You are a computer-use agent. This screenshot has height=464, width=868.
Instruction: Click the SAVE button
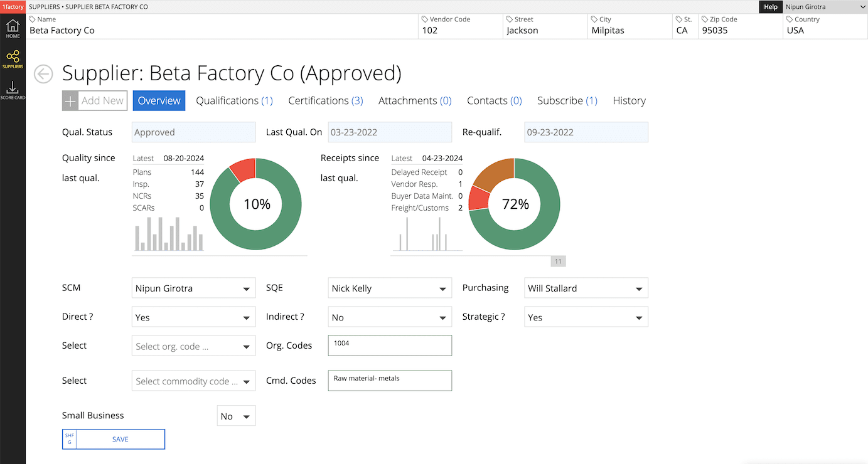[120, 439]
